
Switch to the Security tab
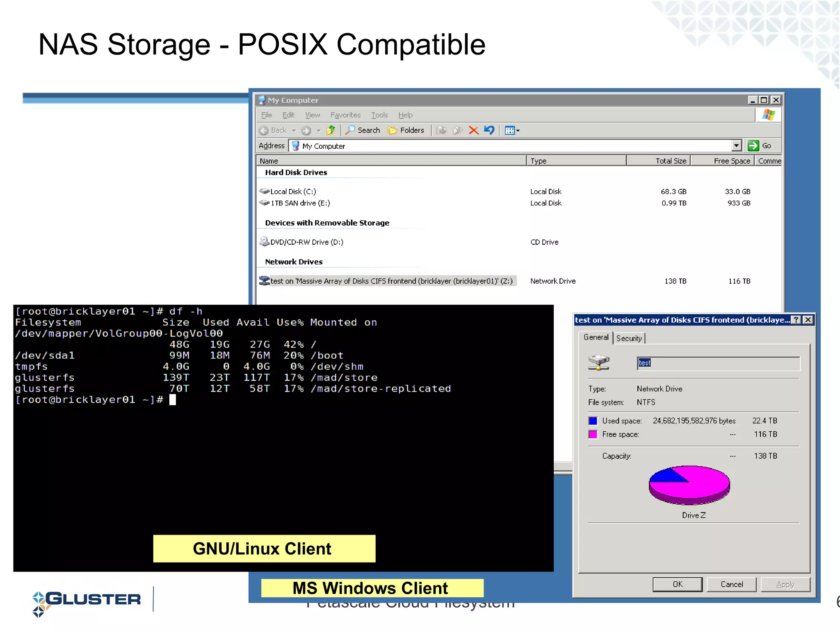pyautogui.click(x=629, y=338)
